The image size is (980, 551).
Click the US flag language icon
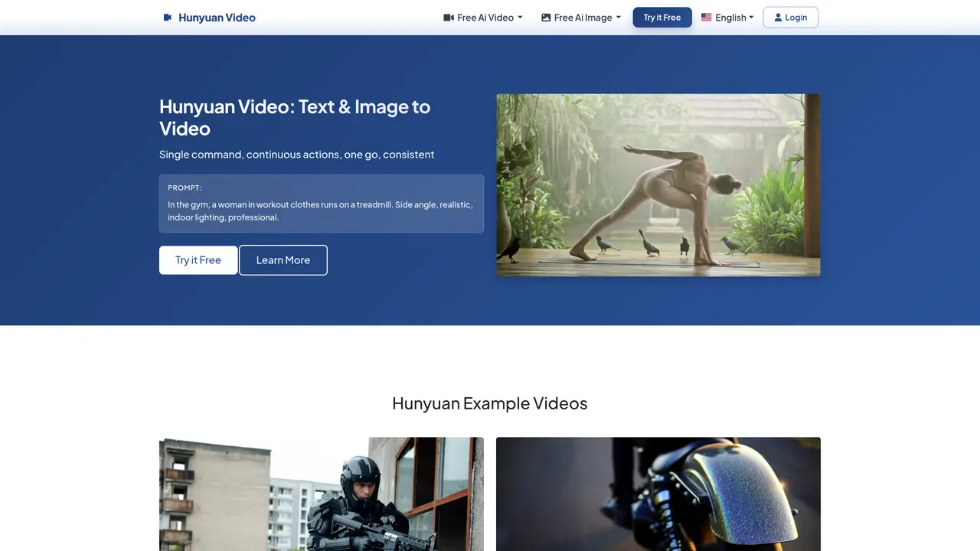(707, 17)
